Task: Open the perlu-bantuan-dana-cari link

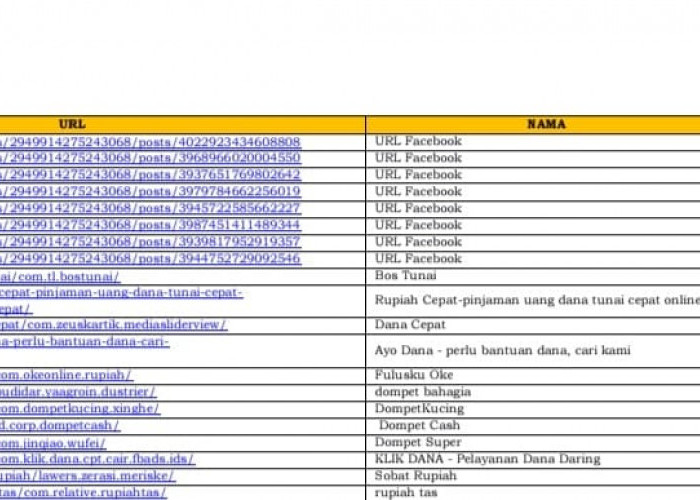Action: click(85, 342)
